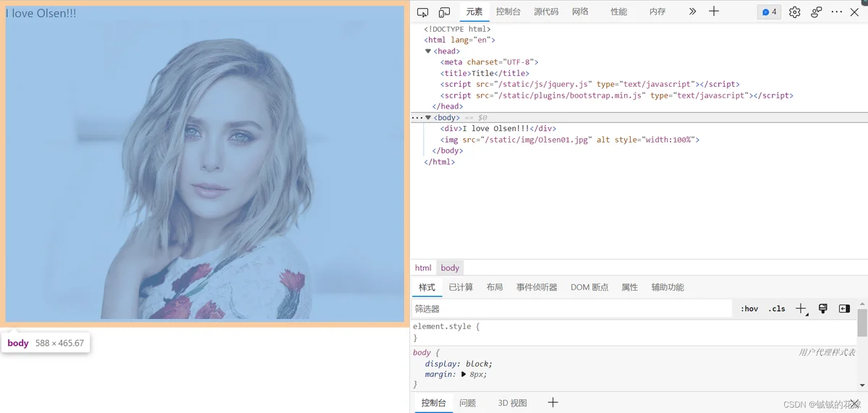Switch to the 网络 tab

[580, 12]
